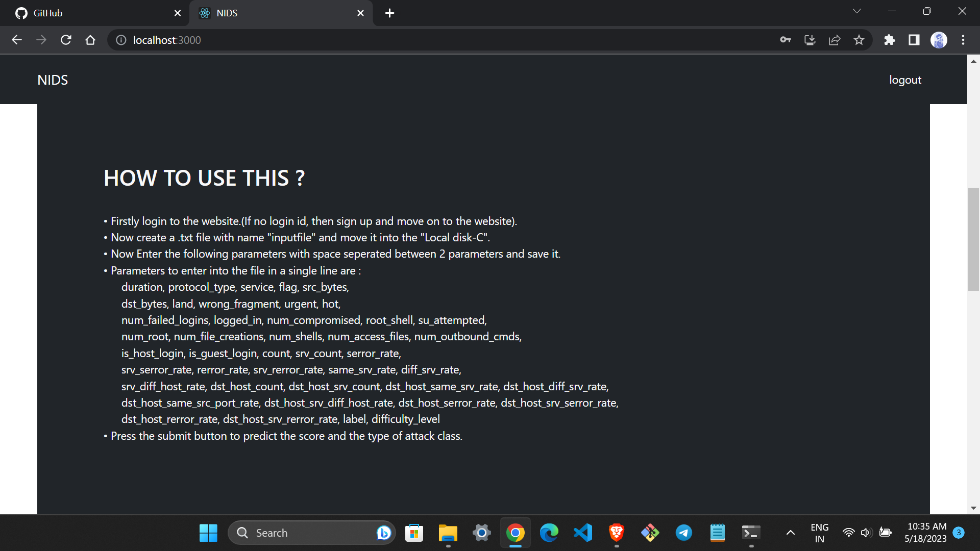Click the side panel icon
This screenshot has height=551, width=980.
[914, 40]
